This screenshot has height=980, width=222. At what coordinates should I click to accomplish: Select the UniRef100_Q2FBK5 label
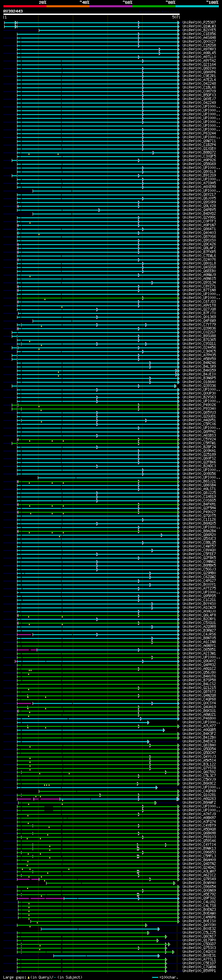pyautogui.click(x=199, y=558)
